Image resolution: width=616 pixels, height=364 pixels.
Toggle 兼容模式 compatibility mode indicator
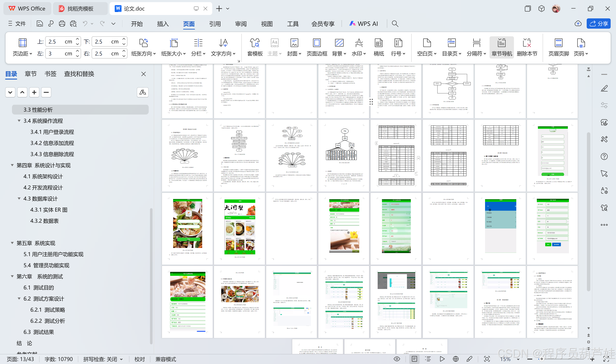[166, 359]
